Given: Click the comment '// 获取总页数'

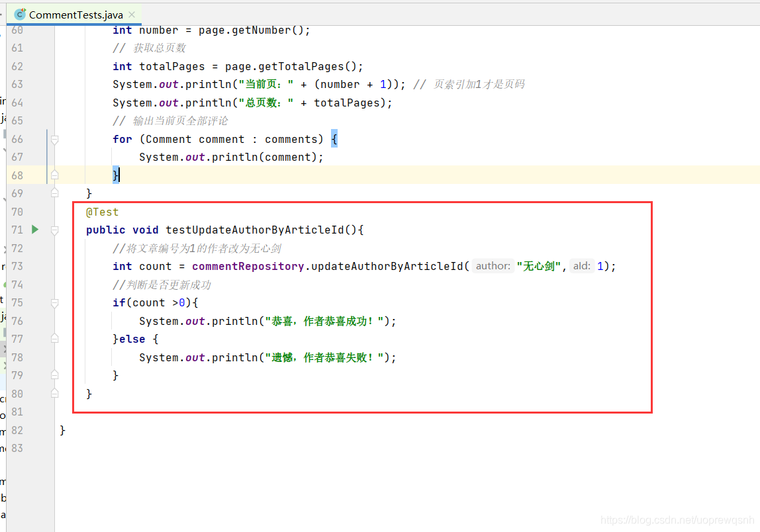Looking at the screenshot, I should click(150, 48).
